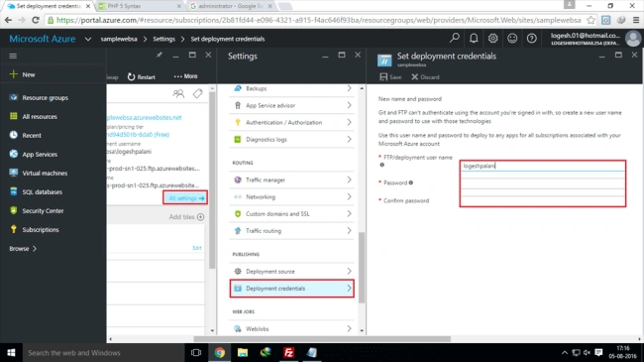Open account avatar in Azure header
Image resolution: width=644 pixels, height=362 pixels.
pyautogui.click(x=633, y=39)
